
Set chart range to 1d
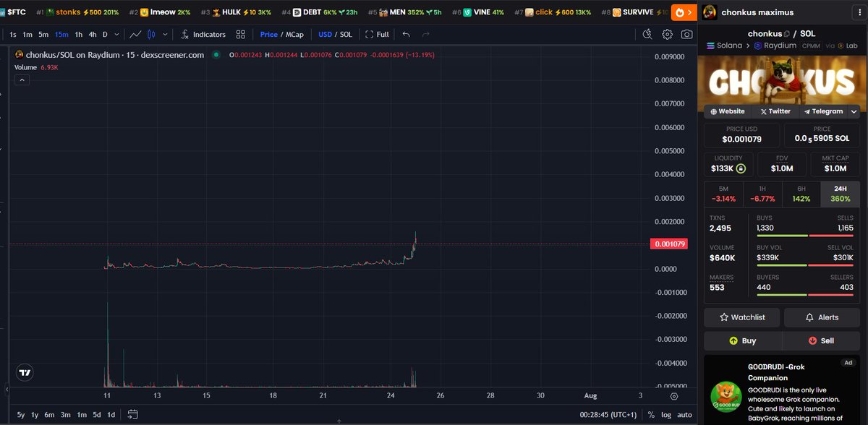tap(111, 415)
